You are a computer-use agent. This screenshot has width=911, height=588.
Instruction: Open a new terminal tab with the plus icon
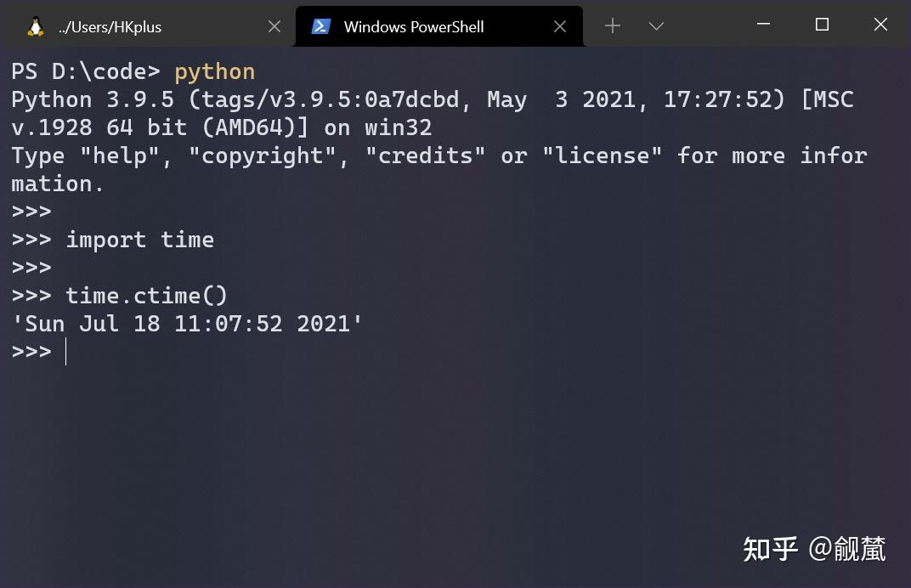[612, 26]
